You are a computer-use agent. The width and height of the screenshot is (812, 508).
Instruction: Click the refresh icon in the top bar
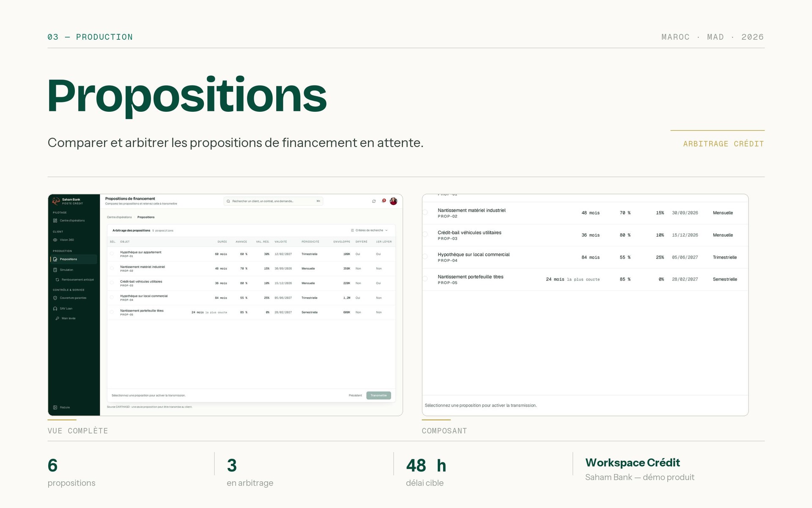tap(374, 201)
